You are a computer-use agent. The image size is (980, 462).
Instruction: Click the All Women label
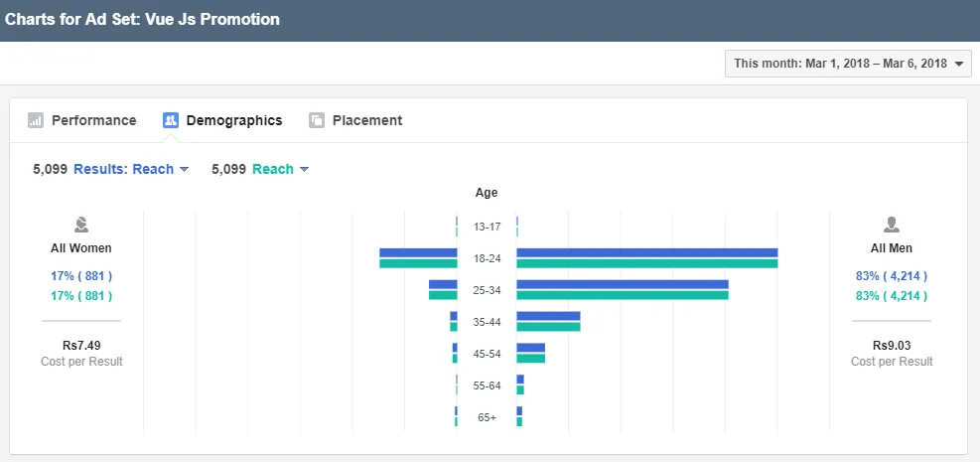(81, 248)
